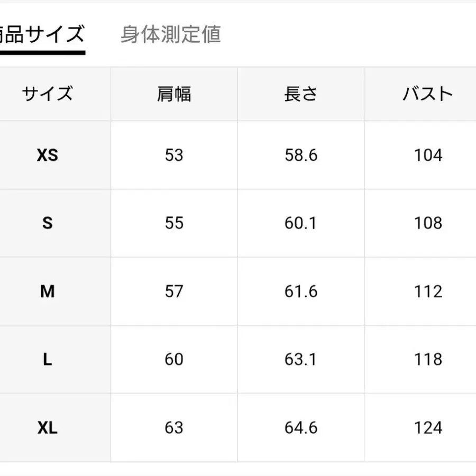Click the bust value 104 for XS
476x476 pixels.
(x=427, y=155)
